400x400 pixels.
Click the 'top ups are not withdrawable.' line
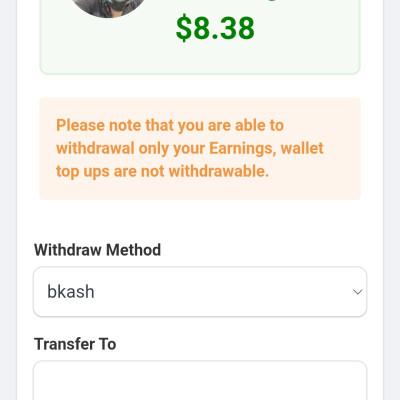[162, 172]
